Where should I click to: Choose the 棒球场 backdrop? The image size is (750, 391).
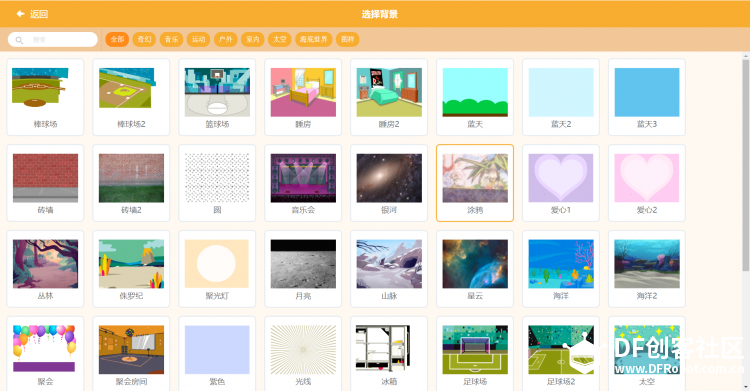click(45, 97)
